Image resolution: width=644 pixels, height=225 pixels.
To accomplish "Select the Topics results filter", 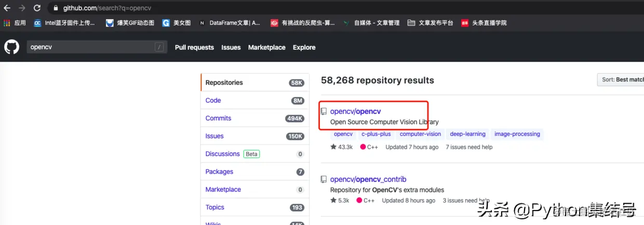I will coord(255,207).
